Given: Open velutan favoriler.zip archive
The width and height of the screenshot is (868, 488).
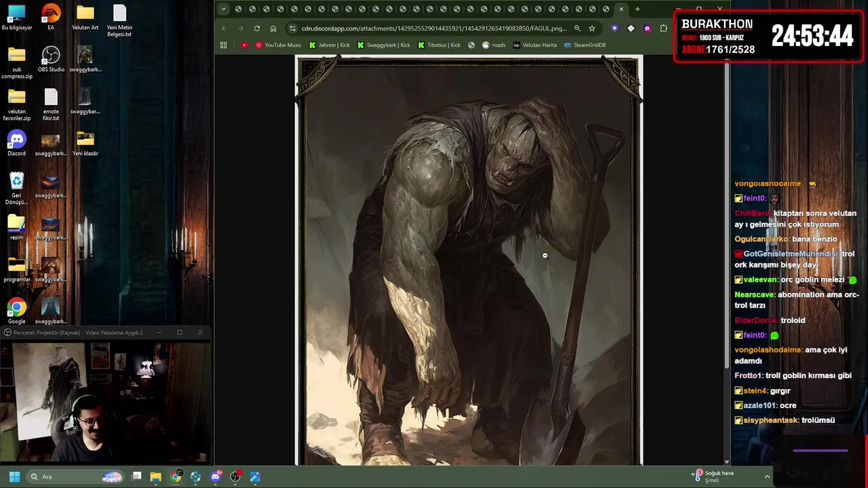Looking at the screenshot, I should (16, 105).
